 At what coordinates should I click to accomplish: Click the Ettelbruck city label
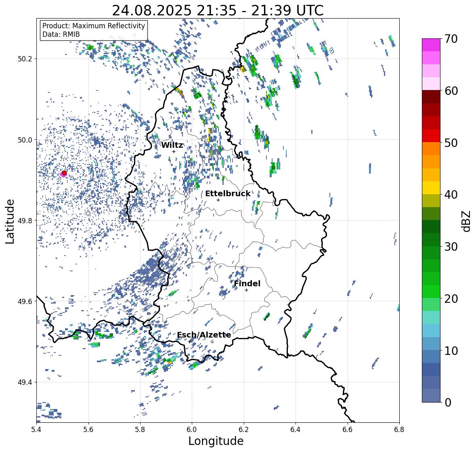point(228,194)
